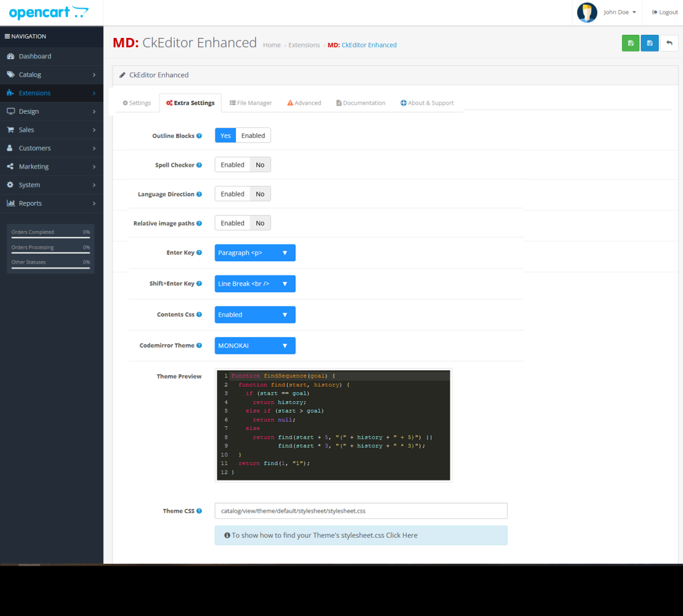683x616 pixels.
Task: Expand the Sales menu chevron
Action: click(94, 130)
